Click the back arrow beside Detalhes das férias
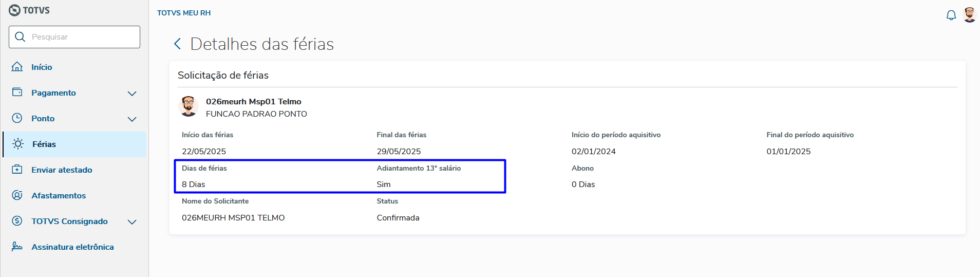Image resolution: width=980 pixels, height=277 pixels. [x=178, y=44]
